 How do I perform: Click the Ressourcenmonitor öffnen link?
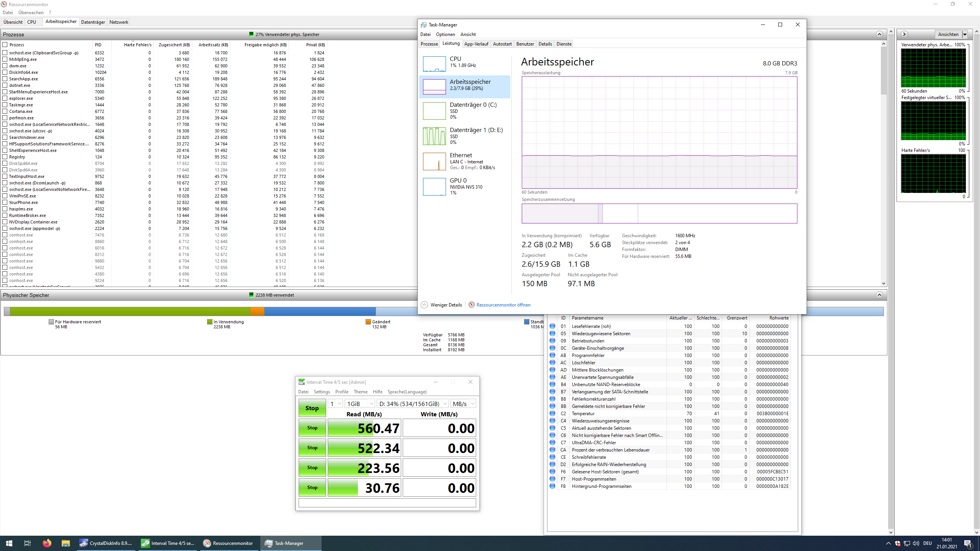(x=503, y=305)
